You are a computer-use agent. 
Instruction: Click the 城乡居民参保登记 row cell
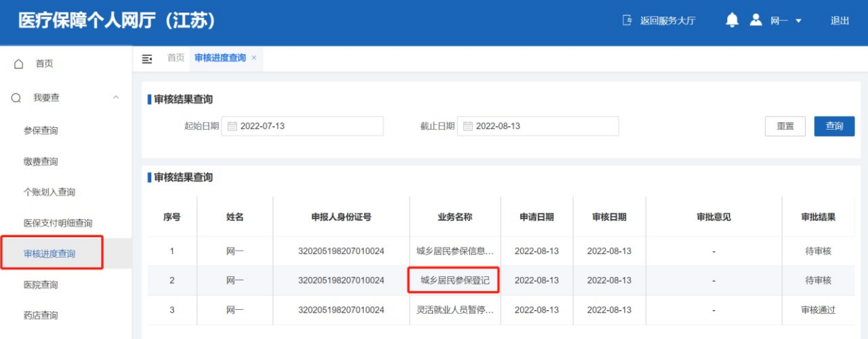pyautogui.click(x=455, y=280)
